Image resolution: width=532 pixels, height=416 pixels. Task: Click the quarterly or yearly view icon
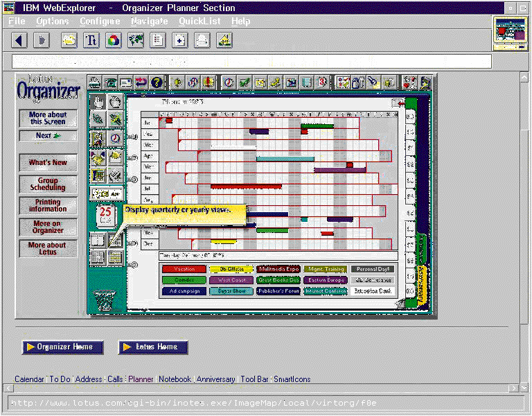(116, 241)
